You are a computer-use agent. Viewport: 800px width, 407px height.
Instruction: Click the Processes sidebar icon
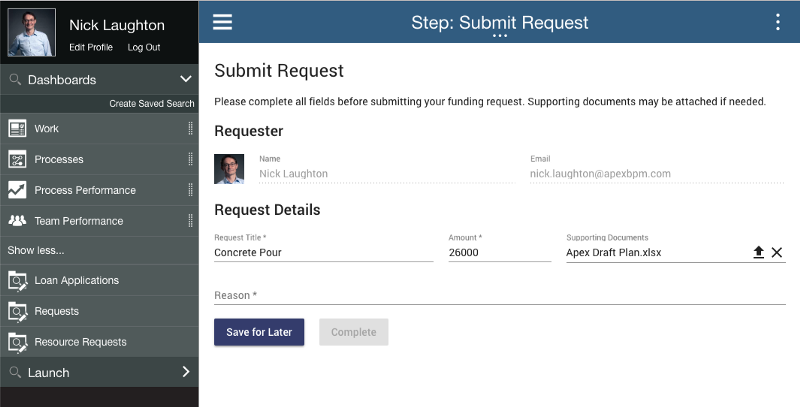[17, 159]
